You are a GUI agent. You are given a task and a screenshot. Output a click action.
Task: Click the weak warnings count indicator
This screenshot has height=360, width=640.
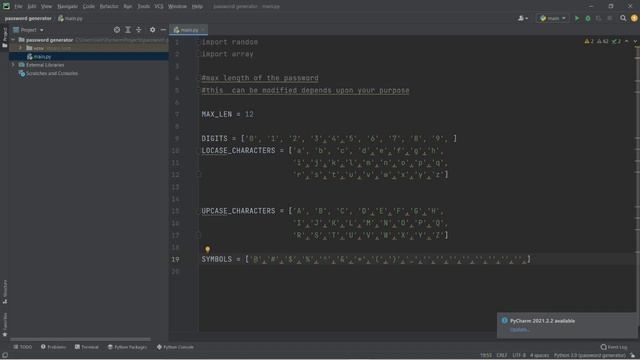point(602,41)
